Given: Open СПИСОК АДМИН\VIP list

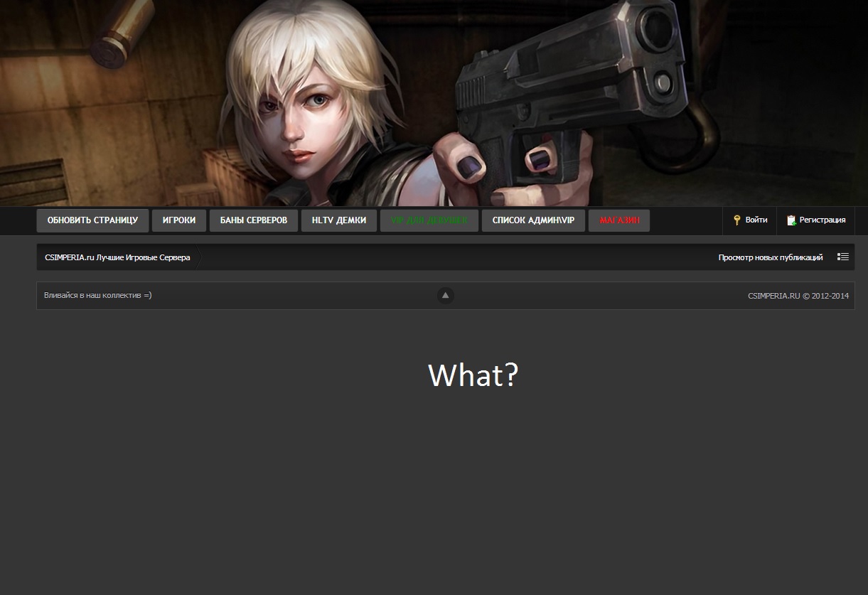Looking at the screenshot, I should [533, 220].
